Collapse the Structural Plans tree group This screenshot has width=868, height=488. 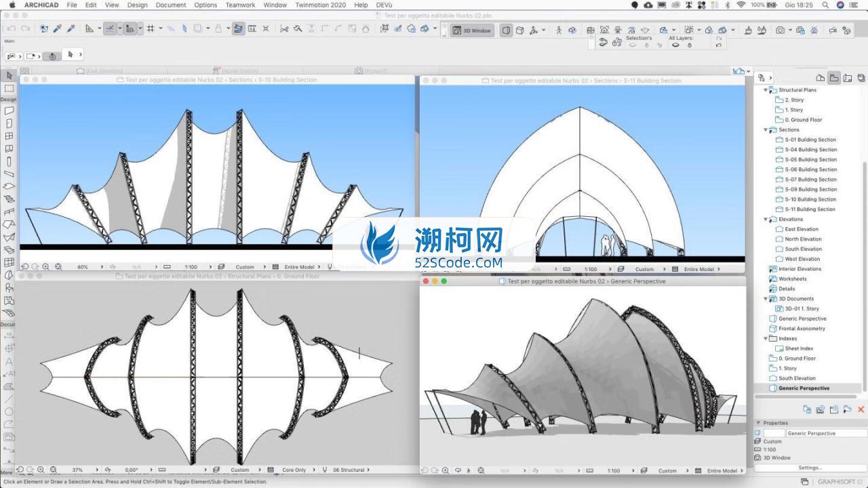766,89
